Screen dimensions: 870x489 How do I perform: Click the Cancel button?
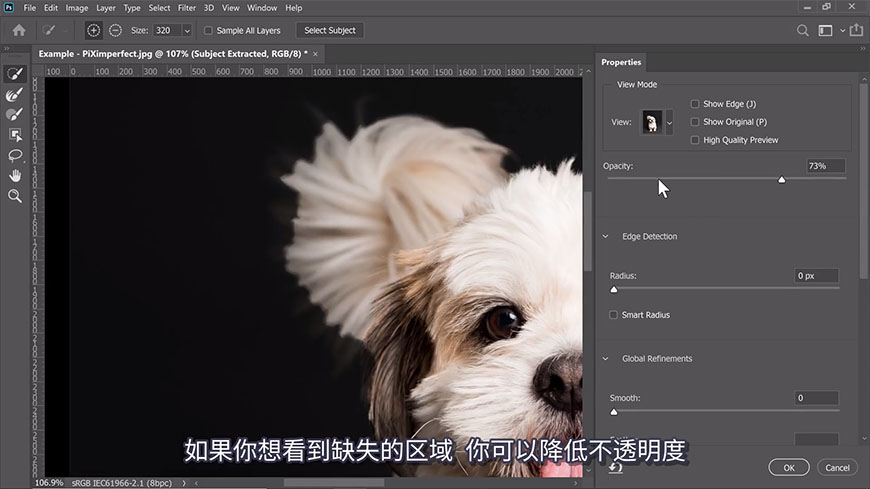click(x=837, y=468)
